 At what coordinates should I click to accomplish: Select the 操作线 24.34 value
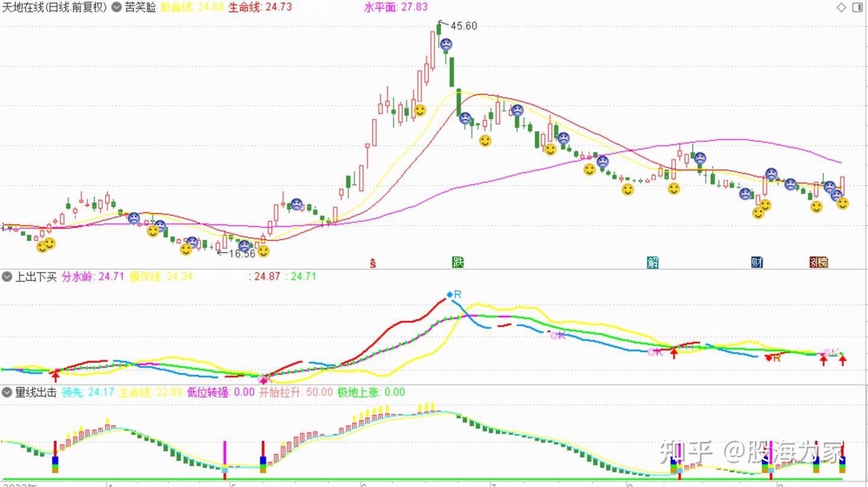click(162, 277)
